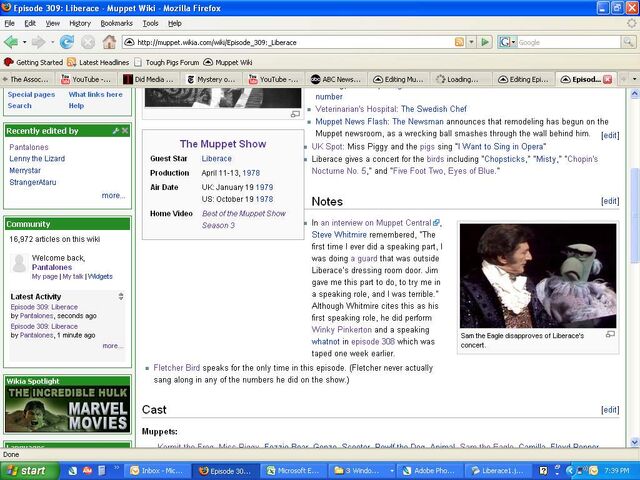Expand the quick launch overflow chevron
The image size is (640, 480).
tap(116, 467)
